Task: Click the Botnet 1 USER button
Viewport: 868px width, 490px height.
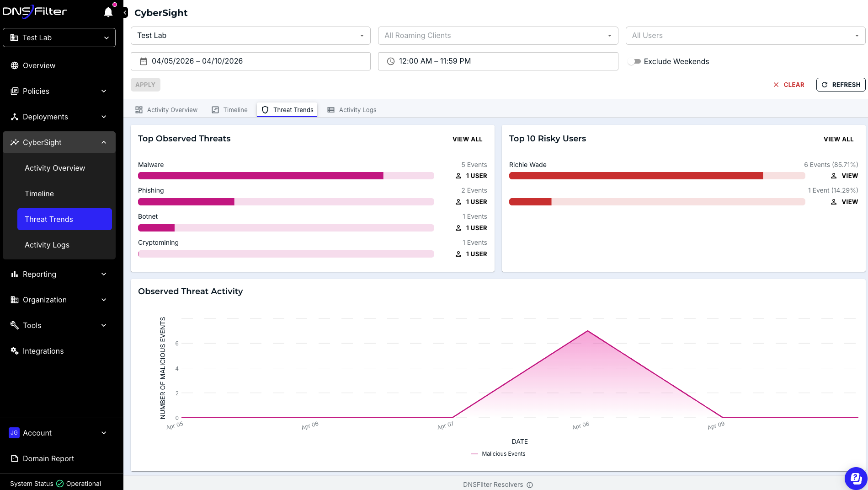Action: [471, 228]
